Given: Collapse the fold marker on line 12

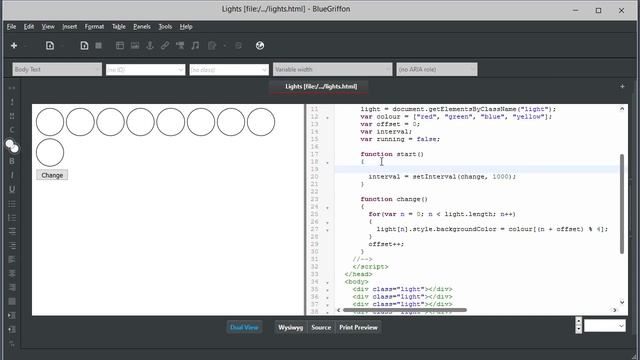Looking at the screenshot, I should pyautogui.click(x=327, y=118).
